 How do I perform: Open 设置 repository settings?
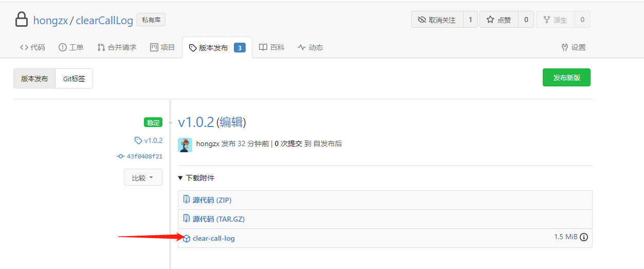(574, 47)
